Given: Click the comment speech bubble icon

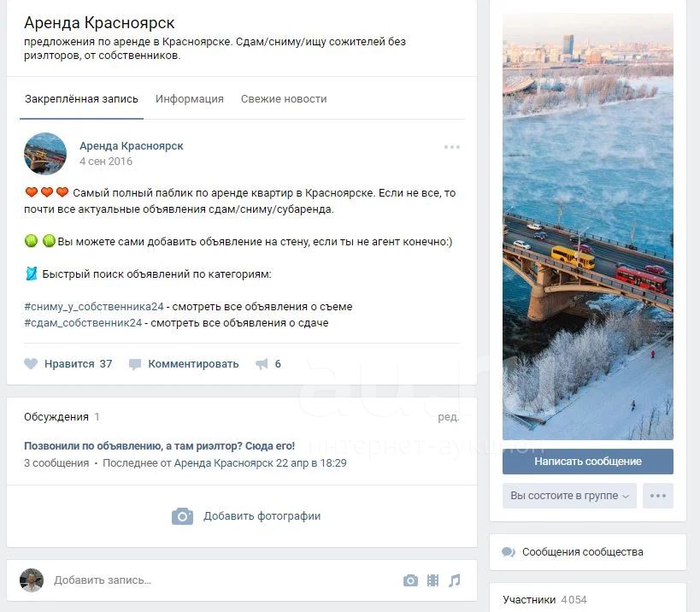Looking at the screenshot, I should 135,364.
